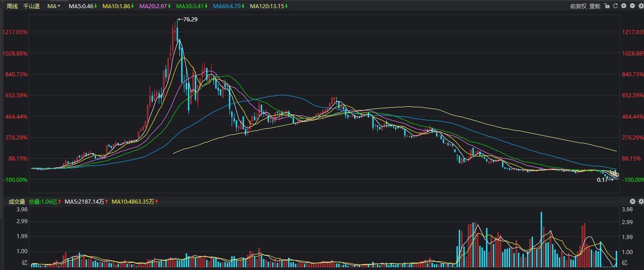644x270 pixels.
Task: Click the right volume axis 亿 unit label
Action: tap(625, 263)
